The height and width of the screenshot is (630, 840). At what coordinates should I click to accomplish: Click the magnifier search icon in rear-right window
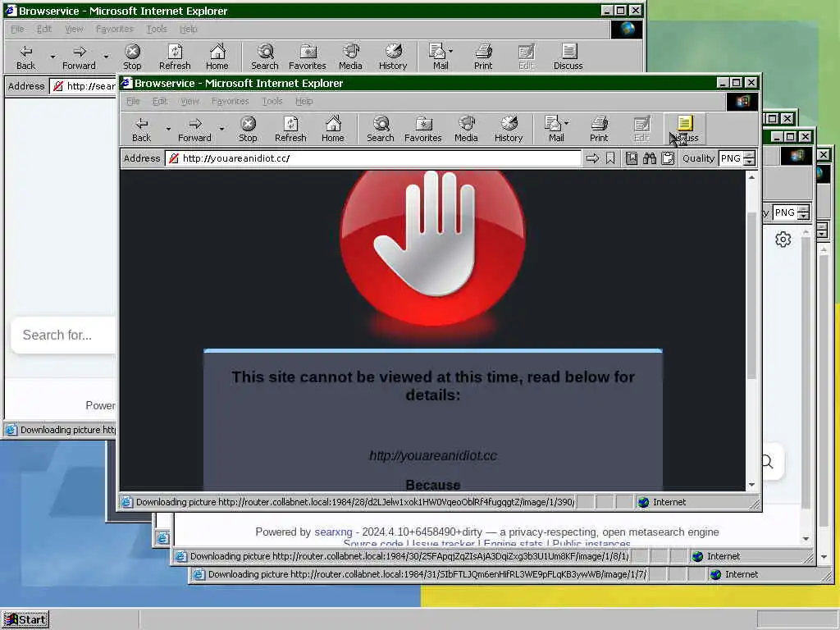point(767,461)
